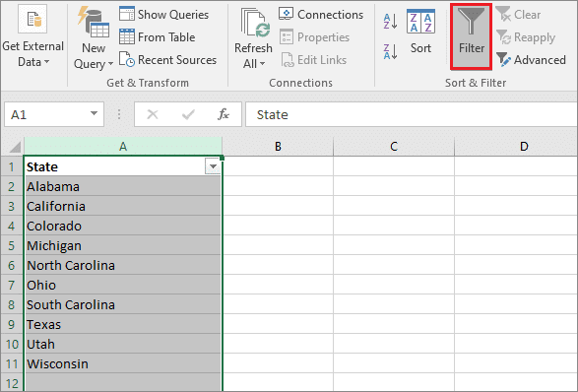This screenshot has height=392, width=578.
Task: Select row 11 header
Action: pyautogui.click(x=12, y=363)
